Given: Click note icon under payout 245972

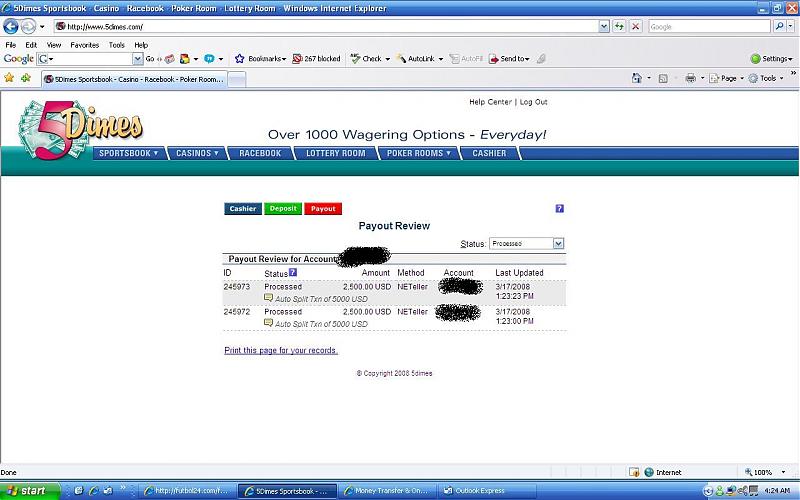Looking at the screenshot, I should pos(268,323).
